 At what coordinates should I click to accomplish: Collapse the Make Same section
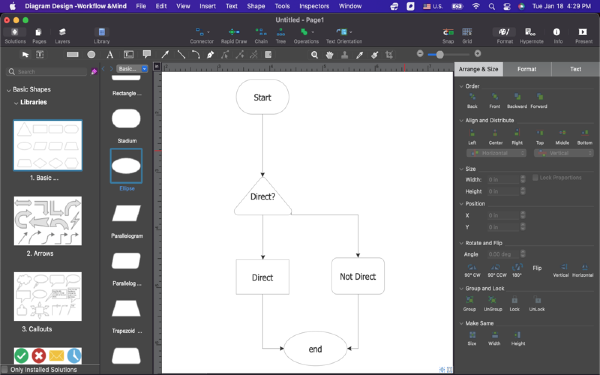point(461,323)
